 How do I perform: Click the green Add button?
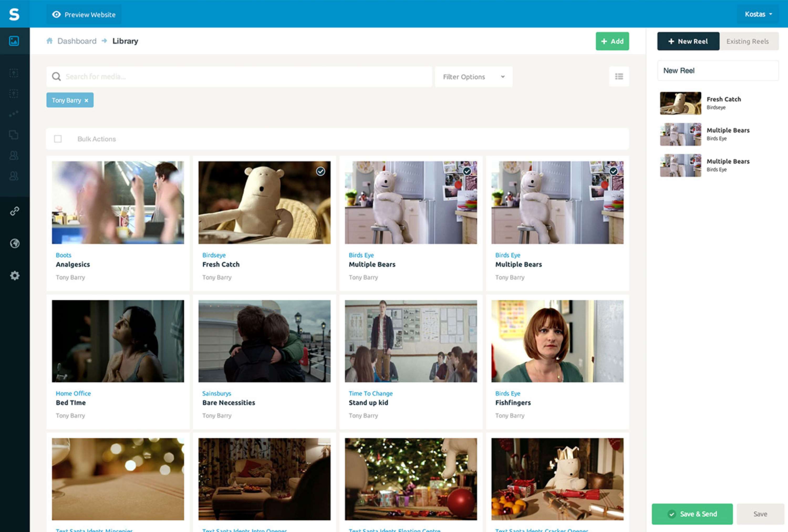(x=612, y=41)
